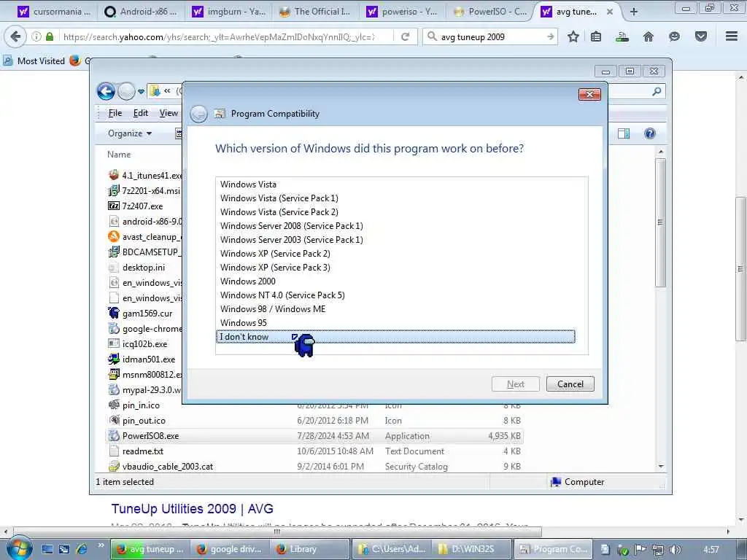The height and width of the screenshot is (560, 747).
Task: Select file 7z2201-x64.msi
Action: pos(145,190)
